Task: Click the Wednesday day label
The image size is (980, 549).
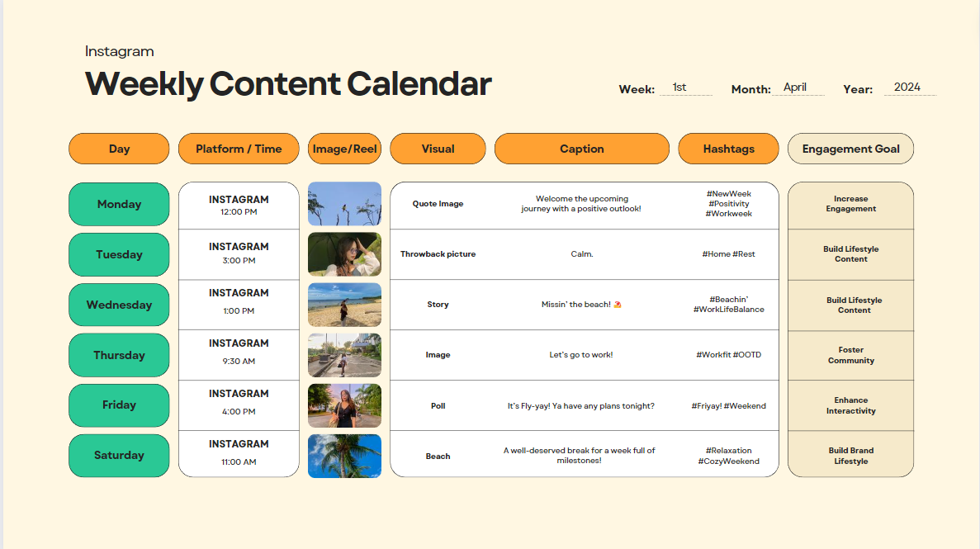Action: (x=119, y=305)
